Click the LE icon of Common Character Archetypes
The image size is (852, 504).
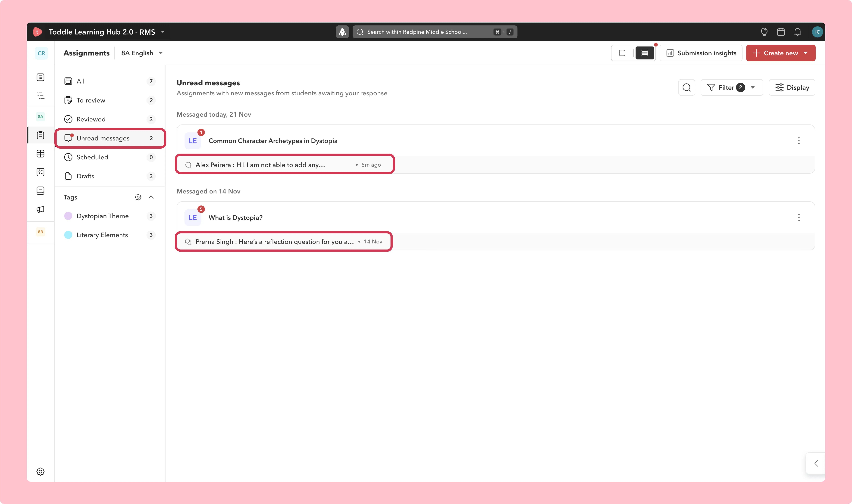pos(193,141)
